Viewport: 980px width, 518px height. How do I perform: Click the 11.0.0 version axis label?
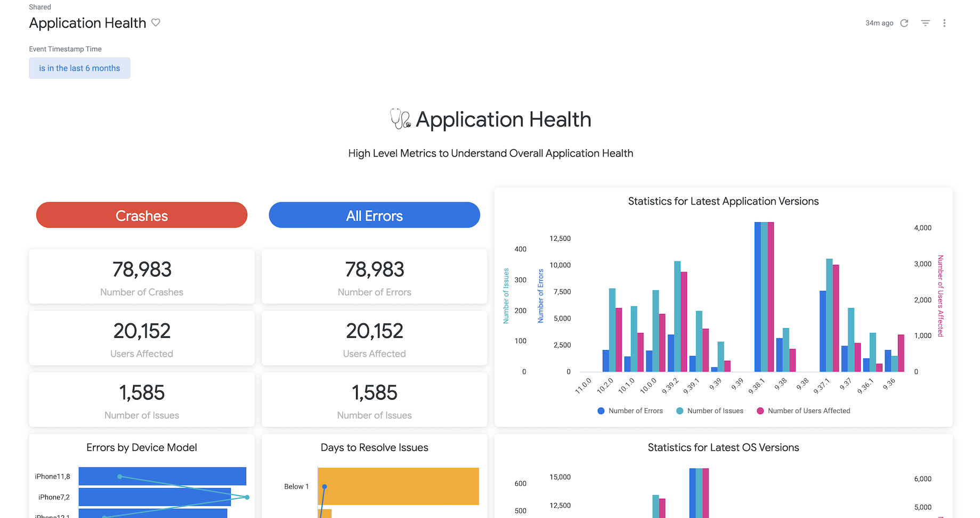pyautogui.click(x=583, y=386)
